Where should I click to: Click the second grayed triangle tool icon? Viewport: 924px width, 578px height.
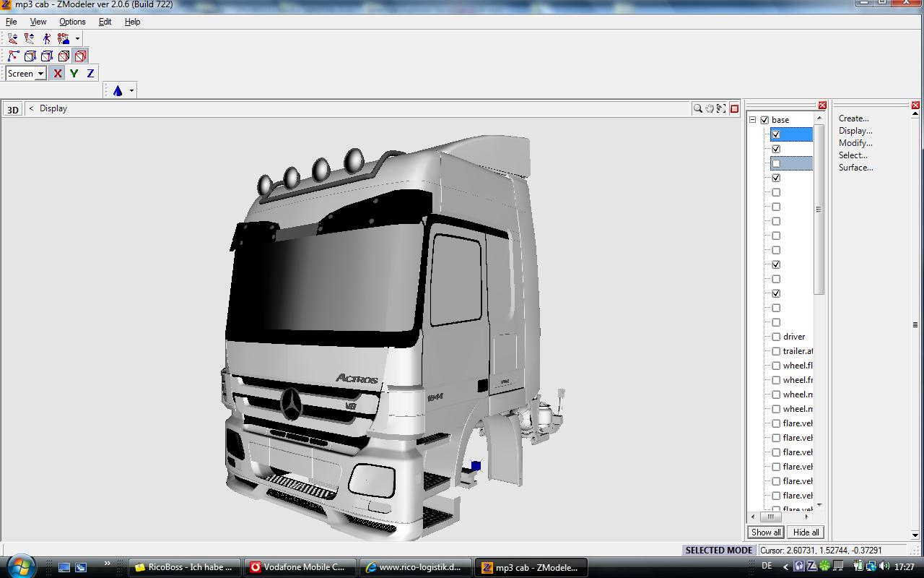coord(30,38)
